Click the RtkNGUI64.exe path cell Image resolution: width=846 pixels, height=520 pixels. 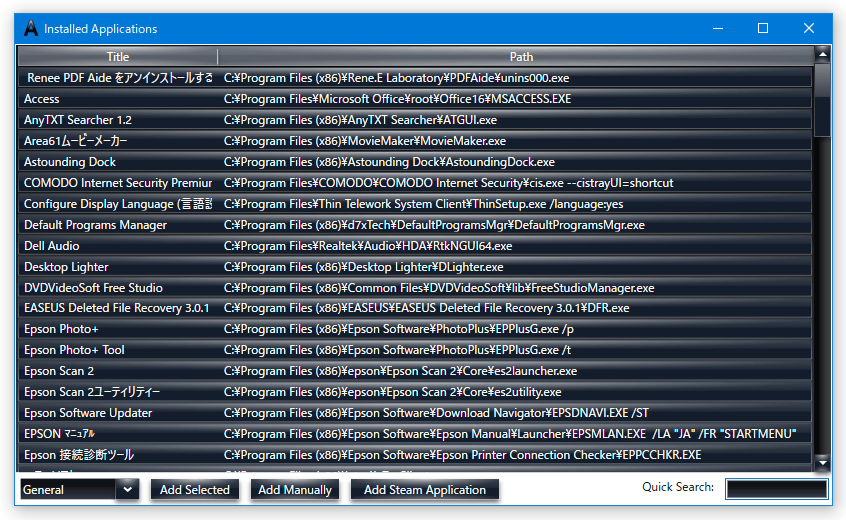(368, 246)
